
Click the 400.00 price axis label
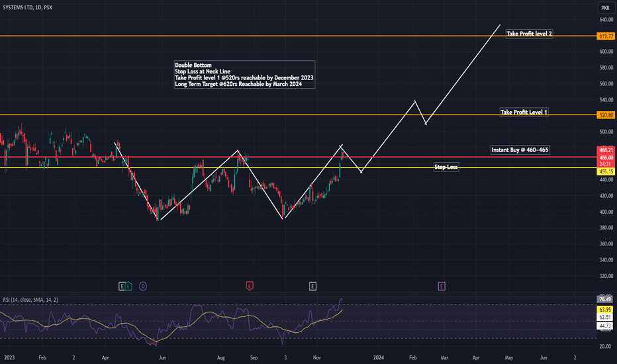pyautogui.click(x=606, y=212)
